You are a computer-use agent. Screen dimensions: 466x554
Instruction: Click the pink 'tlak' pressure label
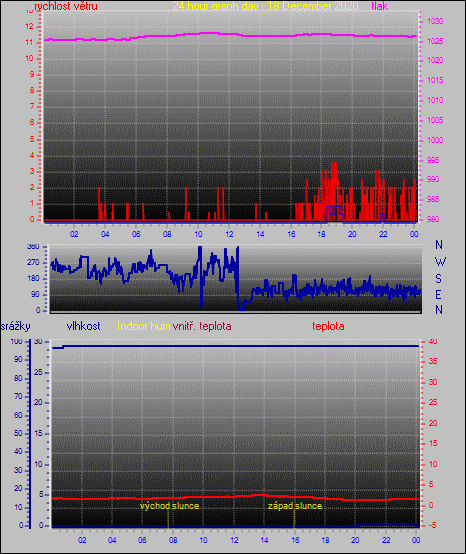coord(379,6)
